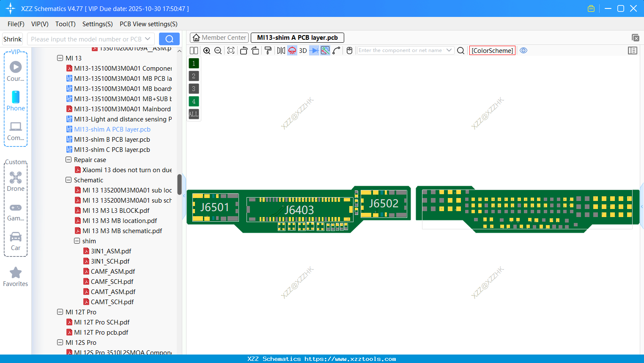Enable the green trace routing toggle
644x363 pixels.
click(325, 50)
